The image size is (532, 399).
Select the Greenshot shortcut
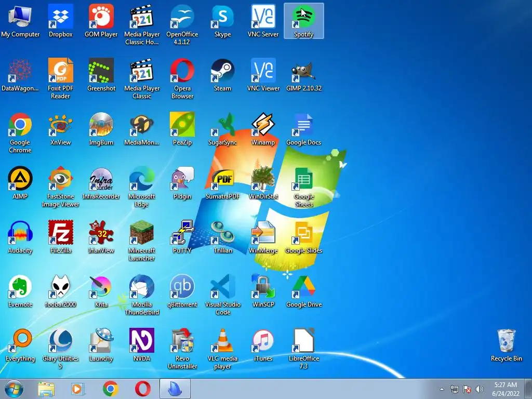(101, 75)
